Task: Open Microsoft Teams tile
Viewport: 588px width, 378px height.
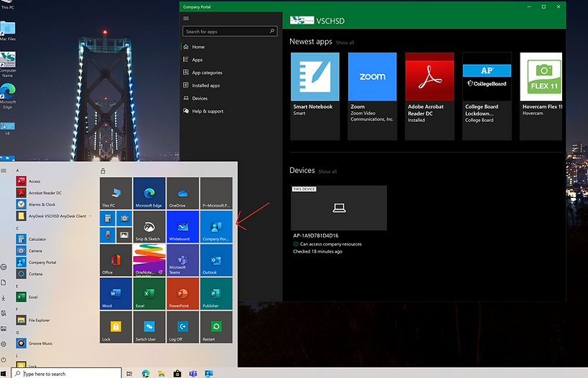Action: pos(182,260)
